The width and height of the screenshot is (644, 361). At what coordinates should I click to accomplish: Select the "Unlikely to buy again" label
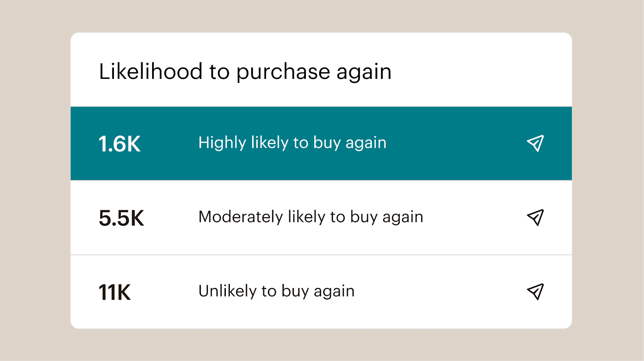(277, 291)
